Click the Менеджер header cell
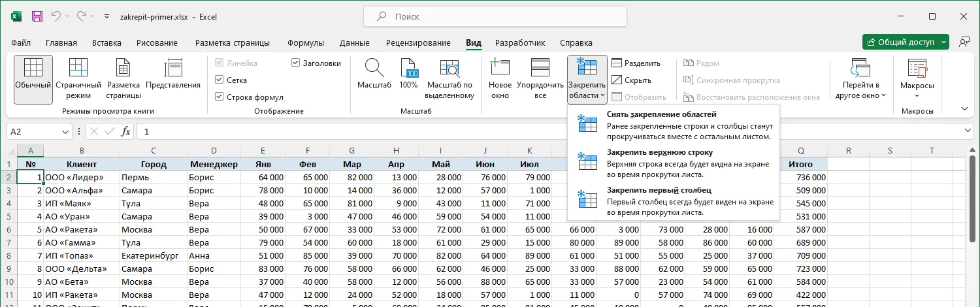The width and height of the screenshot is (980, 307). click(214, 164)
